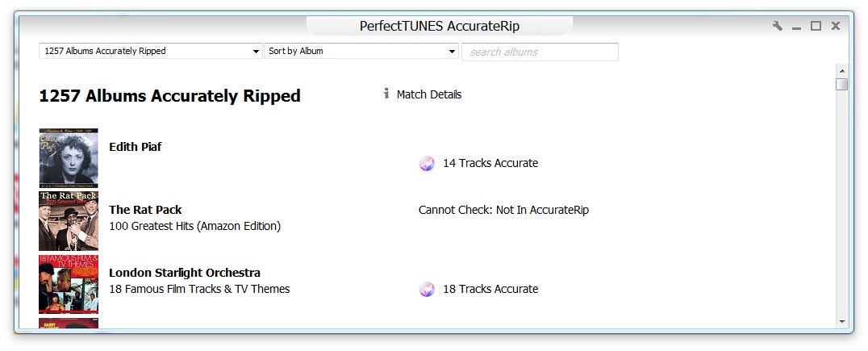Screen dimensions: 868x351
Task: Click London Starlight Orchestra's accurate disc icon
Action: [427, 290]
